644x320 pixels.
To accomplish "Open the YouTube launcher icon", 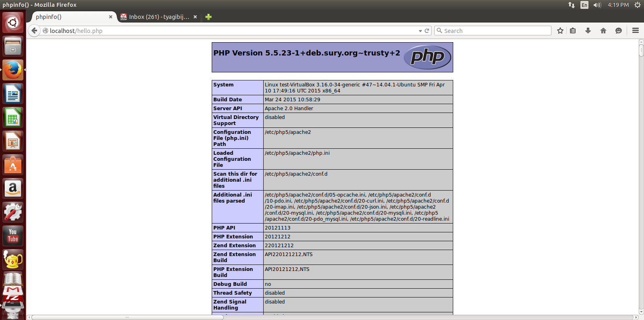I will pos(13,236).
